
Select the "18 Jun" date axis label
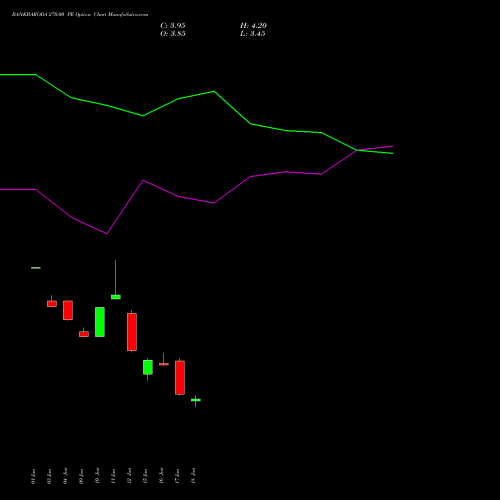click(193, 476)
